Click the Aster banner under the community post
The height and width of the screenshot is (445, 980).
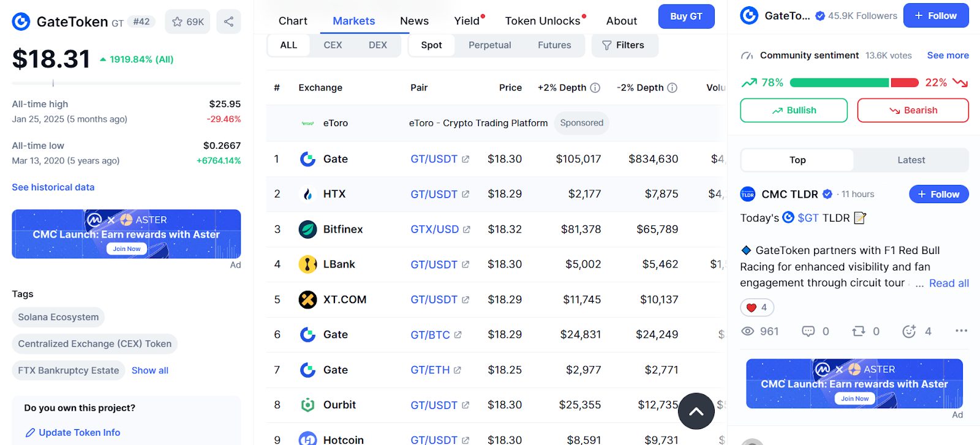tap(854, 383)
